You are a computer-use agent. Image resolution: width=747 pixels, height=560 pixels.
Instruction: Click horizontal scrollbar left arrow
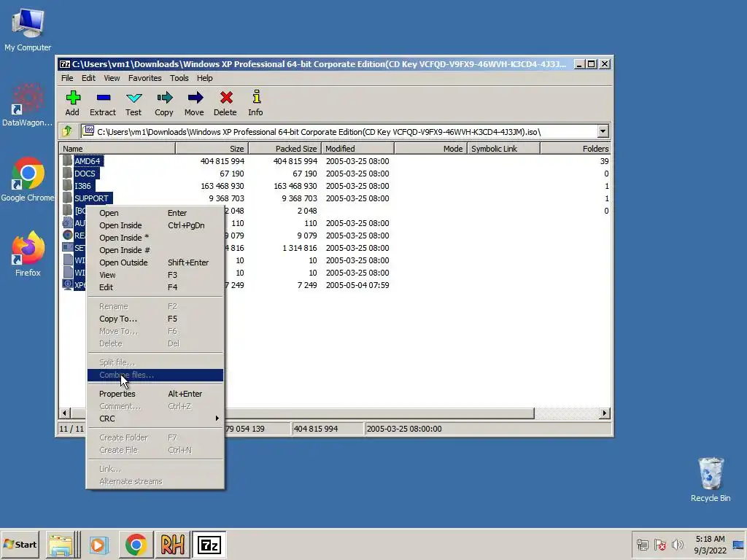(65, 413)
